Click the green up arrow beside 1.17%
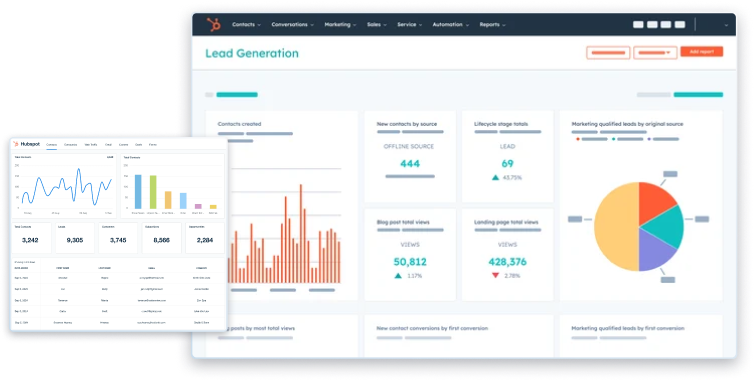 pos(398,276)
